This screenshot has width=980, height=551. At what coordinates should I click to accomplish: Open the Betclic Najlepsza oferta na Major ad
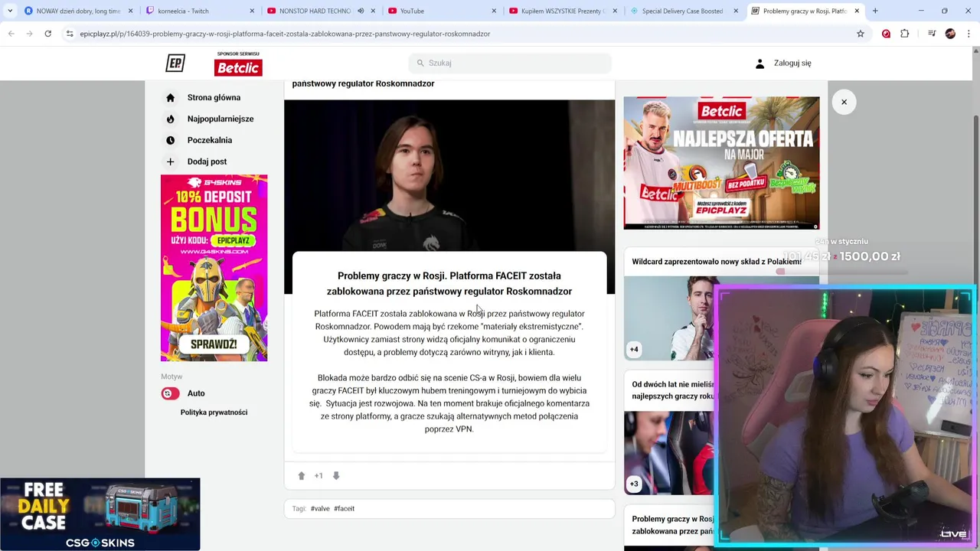pos(721,163)
